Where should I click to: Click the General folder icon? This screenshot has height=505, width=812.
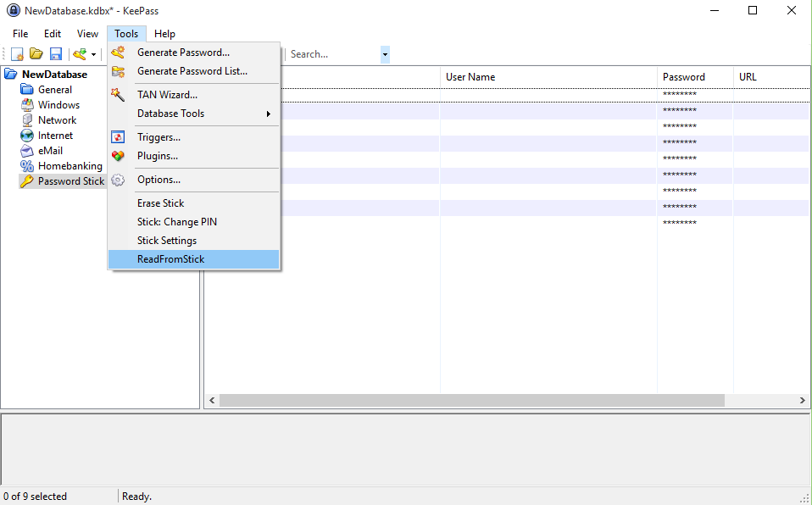click(27, 89)
